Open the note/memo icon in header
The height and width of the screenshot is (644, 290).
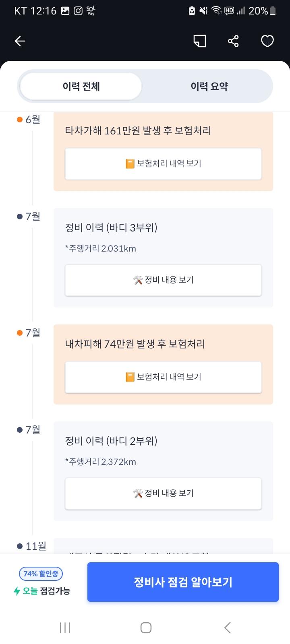[200, 41]
